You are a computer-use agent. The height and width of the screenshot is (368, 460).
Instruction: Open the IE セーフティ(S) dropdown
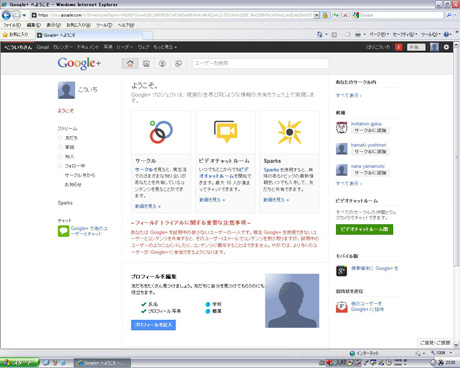[x=405, y=34]
